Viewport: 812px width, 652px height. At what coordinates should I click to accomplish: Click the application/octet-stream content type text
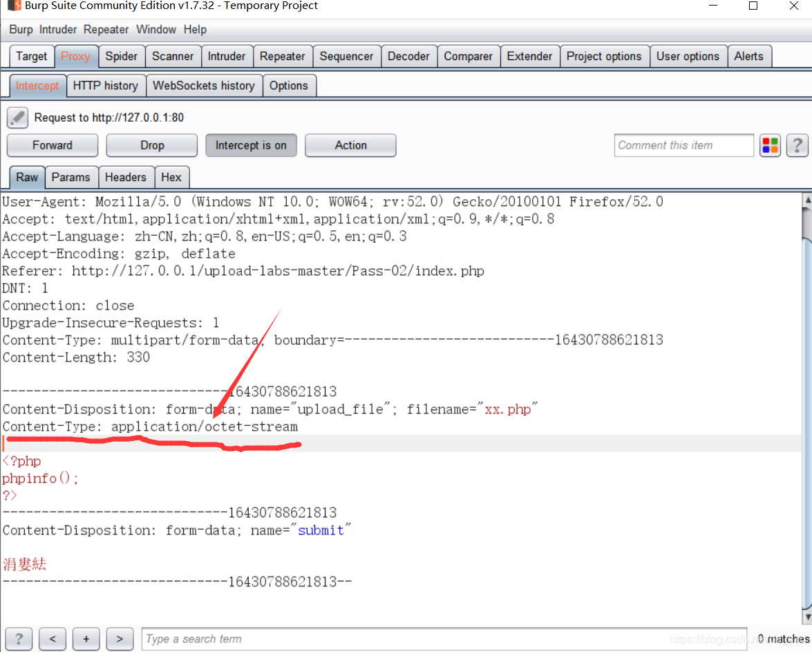point(205,427)
